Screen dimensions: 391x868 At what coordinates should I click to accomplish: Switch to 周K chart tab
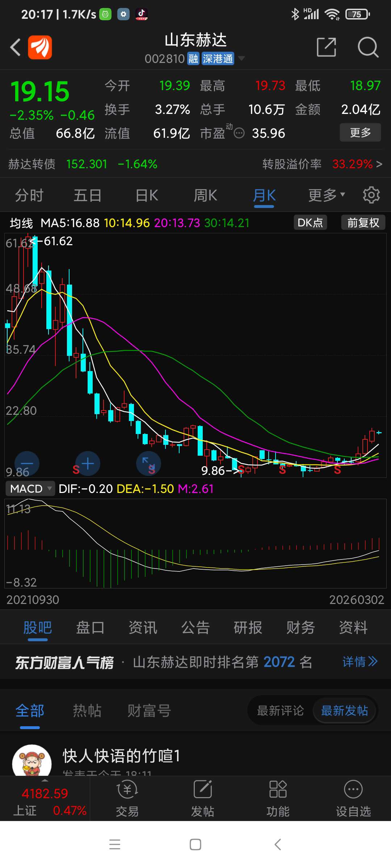(205, 195)
